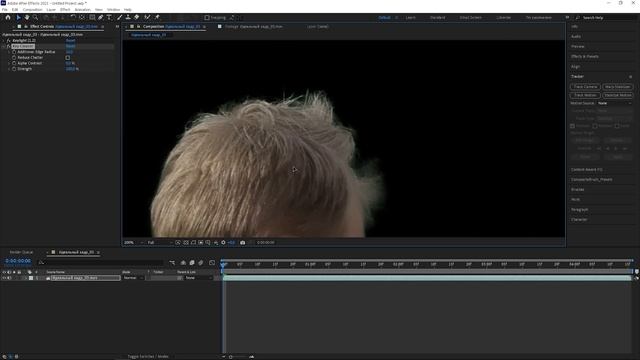This screenshot has width=640, height=360.
Task: Switch to the Learn workspace
Action: [411, 18]
